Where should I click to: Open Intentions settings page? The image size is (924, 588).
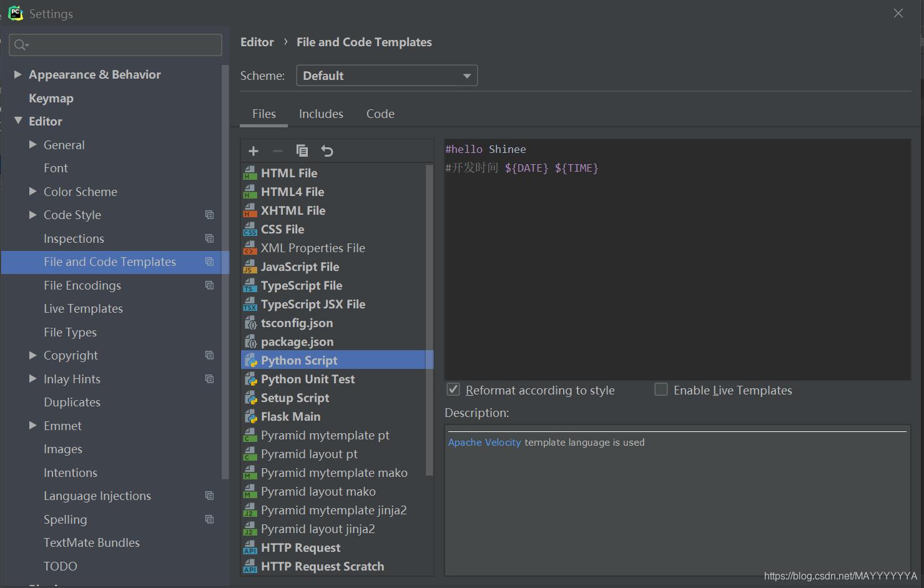71,473
